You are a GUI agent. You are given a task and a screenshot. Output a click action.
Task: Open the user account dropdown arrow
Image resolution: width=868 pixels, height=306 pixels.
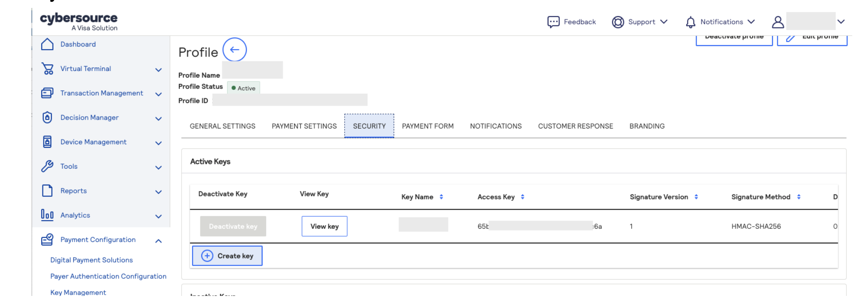841,21
